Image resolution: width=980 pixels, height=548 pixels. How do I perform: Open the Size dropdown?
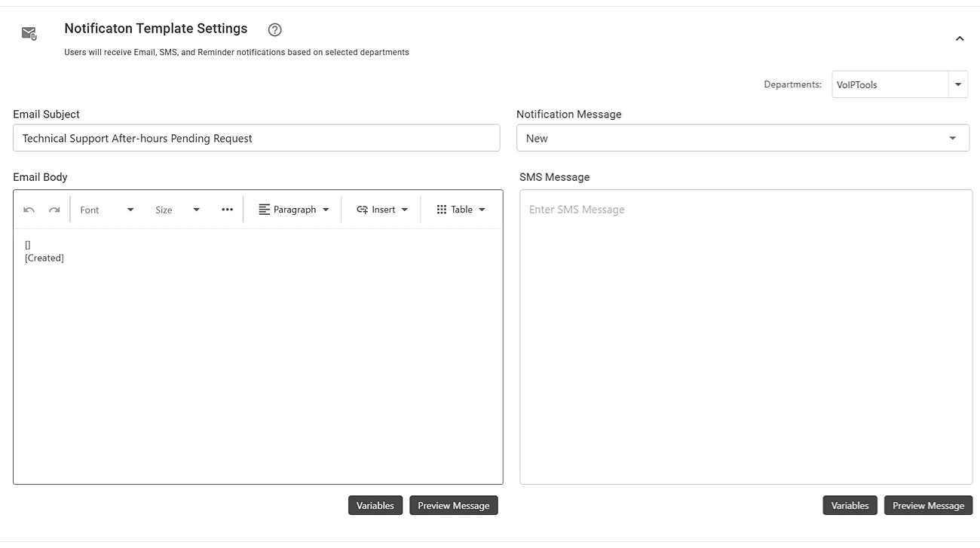click(x=177, y=210)
